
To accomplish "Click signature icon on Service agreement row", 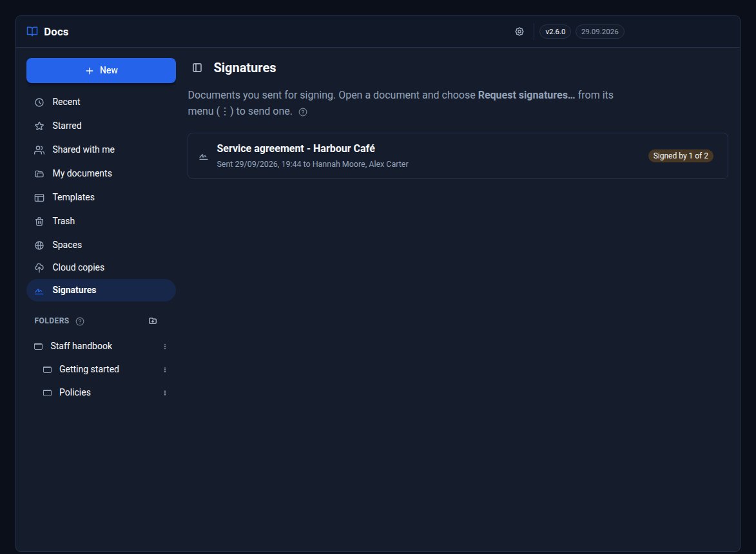I will coord(204,157).
